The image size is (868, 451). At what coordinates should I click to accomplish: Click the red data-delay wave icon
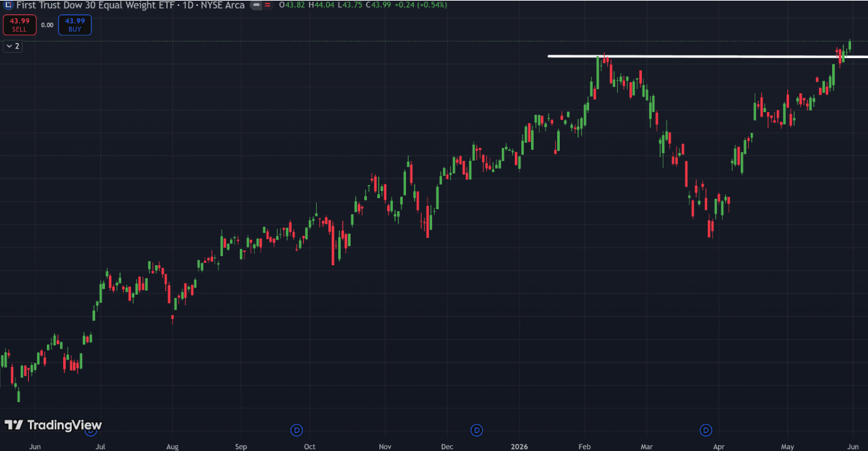click(x=267, y=5)
